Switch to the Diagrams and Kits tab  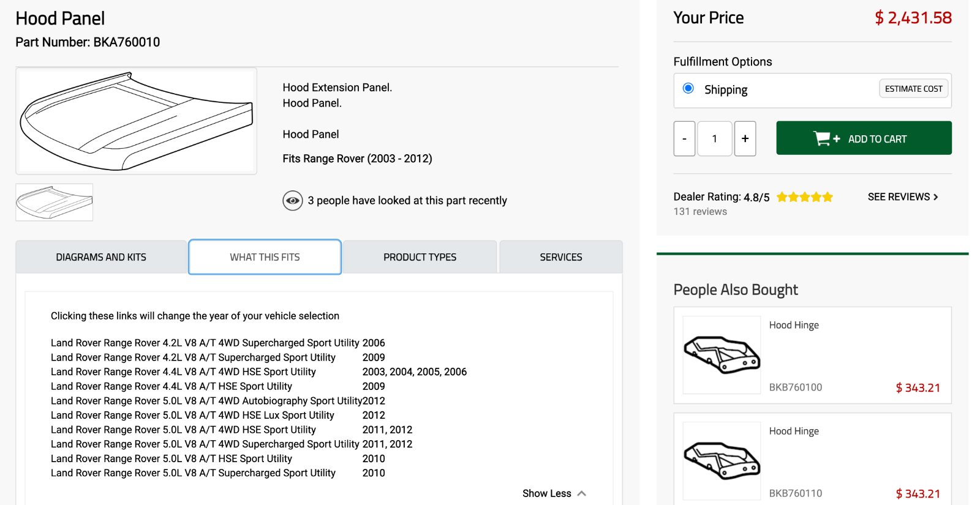pyautogui.click(x=101, y=257)
